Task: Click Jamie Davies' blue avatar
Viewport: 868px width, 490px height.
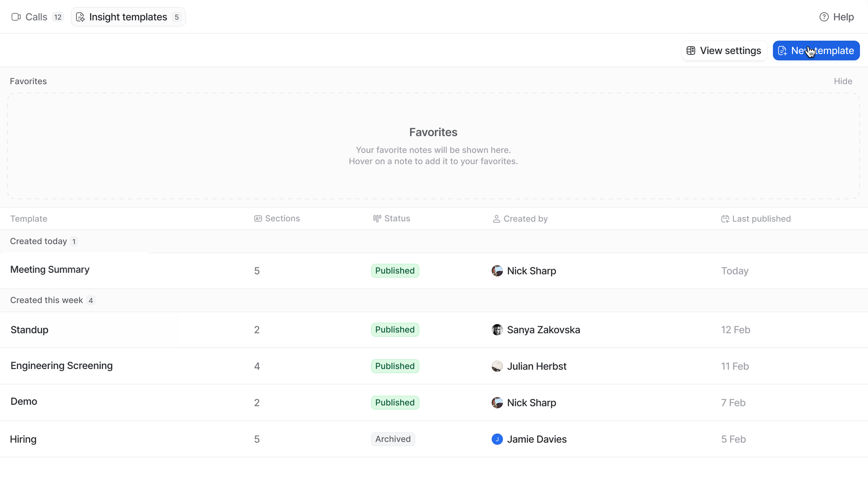Action: click(x=497, y=439)
